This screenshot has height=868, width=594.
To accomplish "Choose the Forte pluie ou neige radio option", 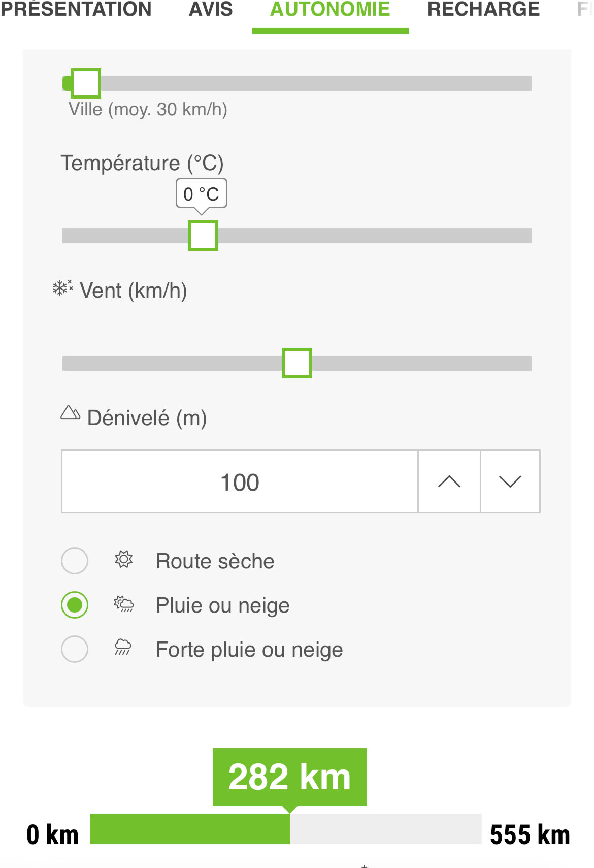I will coord(75,649).
